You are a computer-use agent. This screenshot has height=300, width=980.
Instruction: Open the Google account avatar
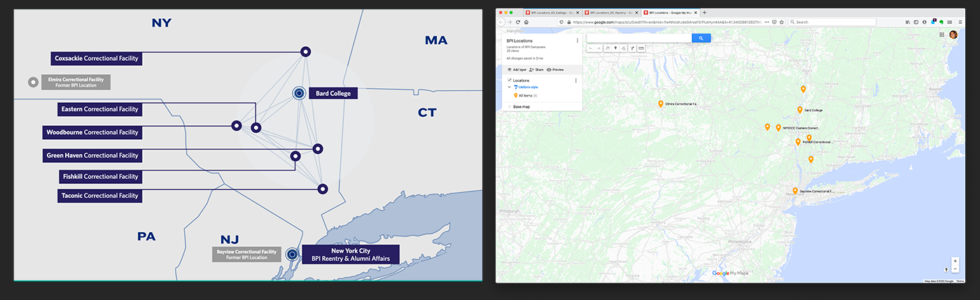pos(953,34)
